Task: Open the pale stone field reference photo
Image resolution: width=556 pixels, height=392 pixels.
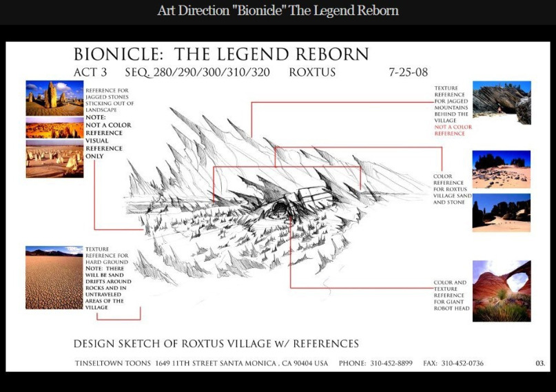Action: pyautogui.click(x=54, y=158)
